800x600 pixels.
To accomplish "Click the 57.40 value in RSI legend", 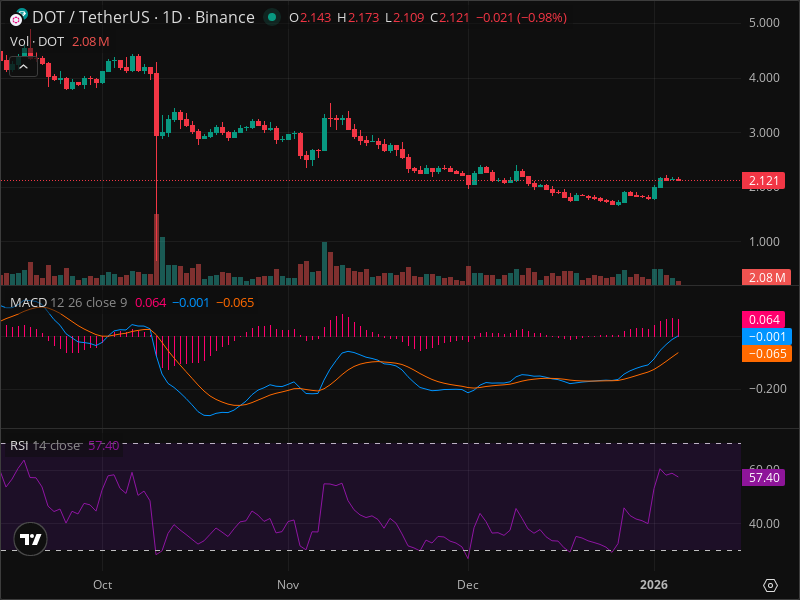I will tap(104, 445).
